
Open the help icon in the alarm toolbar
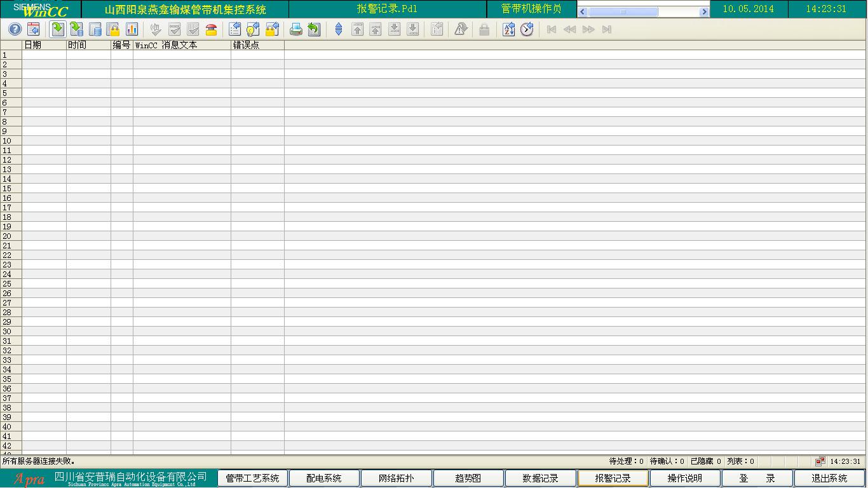point(15,29)
